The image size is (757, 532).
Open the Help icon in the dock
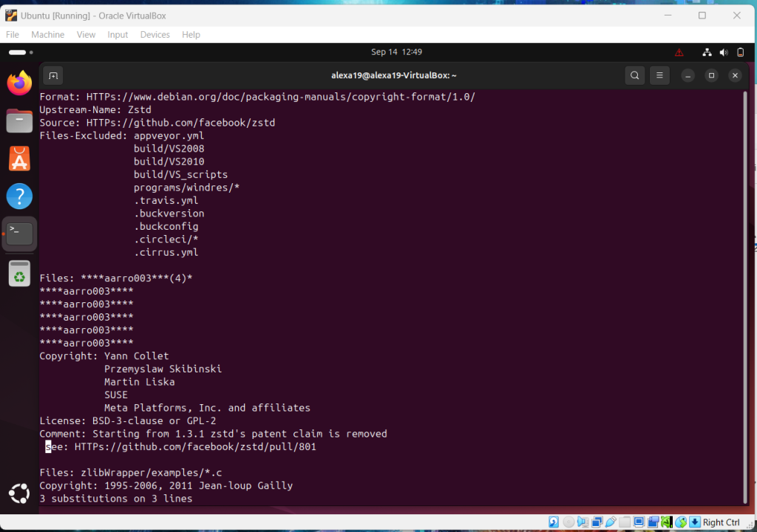point(19,197)
